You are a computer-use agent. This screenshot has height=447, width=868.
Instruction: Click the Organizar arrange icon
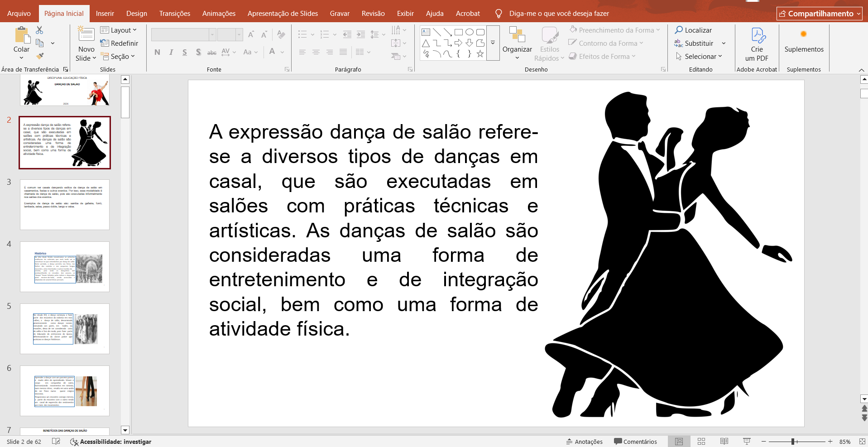(x=517, y=34)
